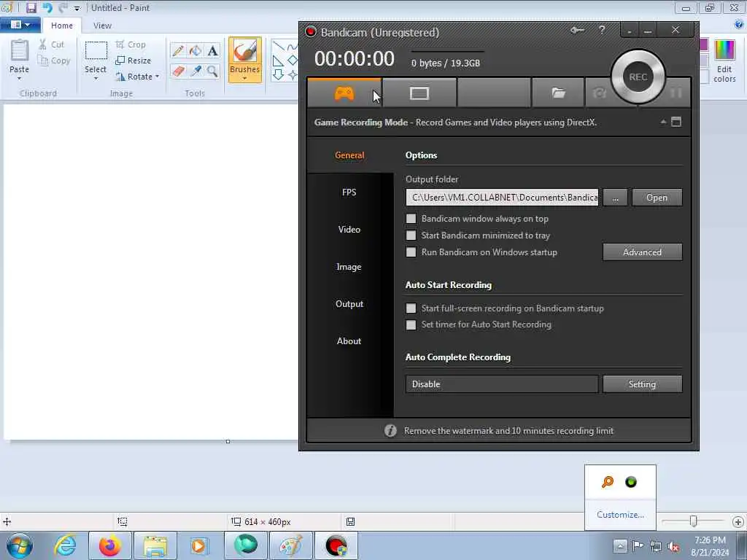Click the Bandicam key register icon

pos(577,31)
